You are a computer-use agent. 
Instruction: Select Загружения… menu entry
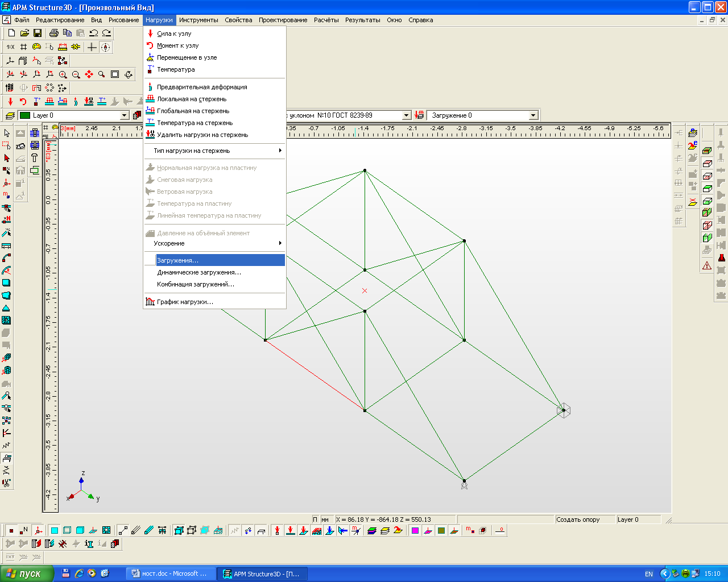click(x=214, y=260)
